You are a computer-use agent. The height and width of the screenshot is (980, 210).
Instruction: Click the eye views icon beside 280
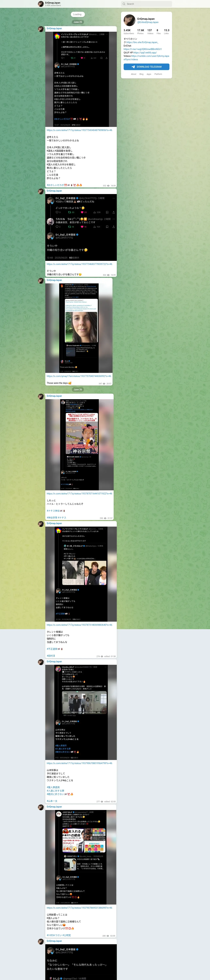(108, 936)
